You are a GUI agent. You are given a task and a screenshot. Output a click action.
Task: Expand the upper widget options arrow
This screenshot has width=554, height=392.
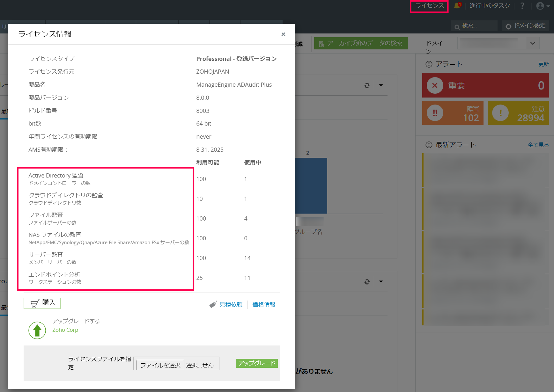point(381,85)
